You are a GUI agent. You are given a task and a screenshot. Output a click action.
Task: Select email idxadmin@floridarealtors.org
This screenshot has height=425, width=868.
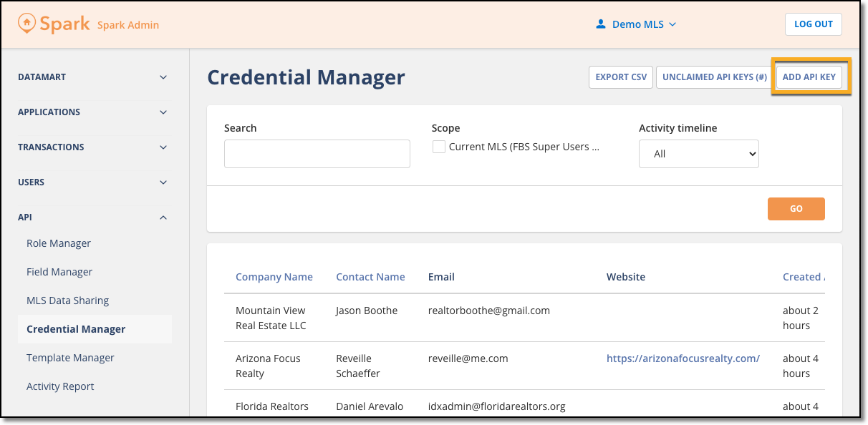click(x=497, y=406)
